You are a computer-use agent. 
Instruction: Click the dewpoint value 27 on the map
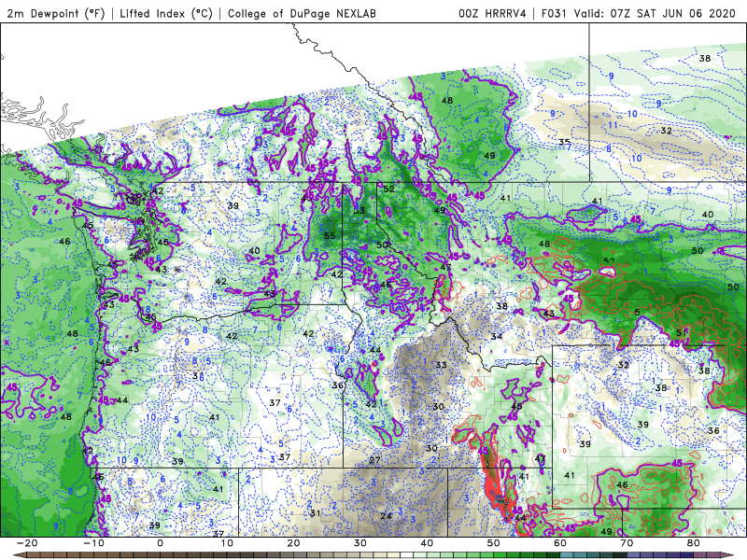[x=375, y=460]
